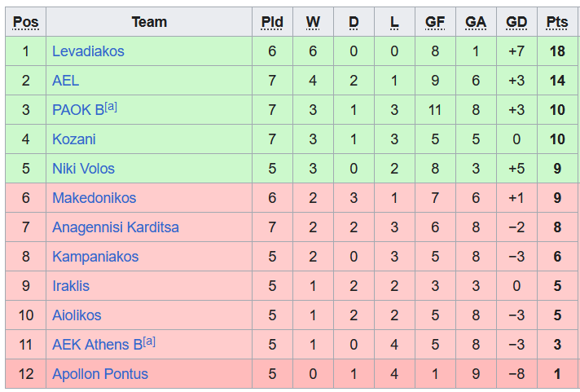Follow the Kozani team link

[x=73, y=139]
